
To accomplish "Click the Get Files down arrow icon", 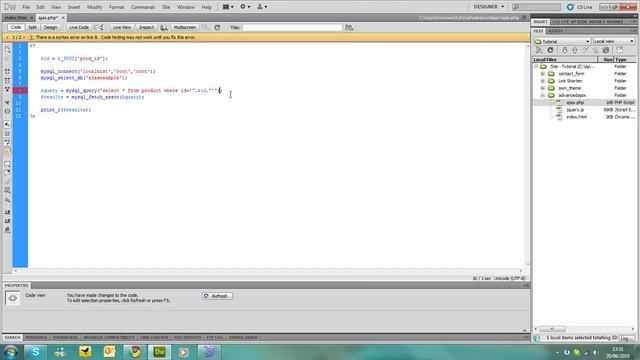I will click(564, 50).
